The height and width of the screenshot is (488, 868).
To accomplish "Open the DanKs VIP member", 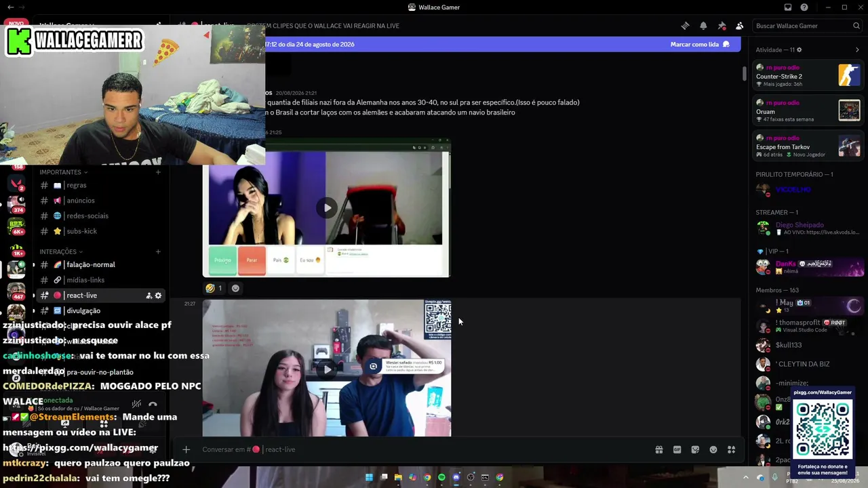I will [808, 267].
